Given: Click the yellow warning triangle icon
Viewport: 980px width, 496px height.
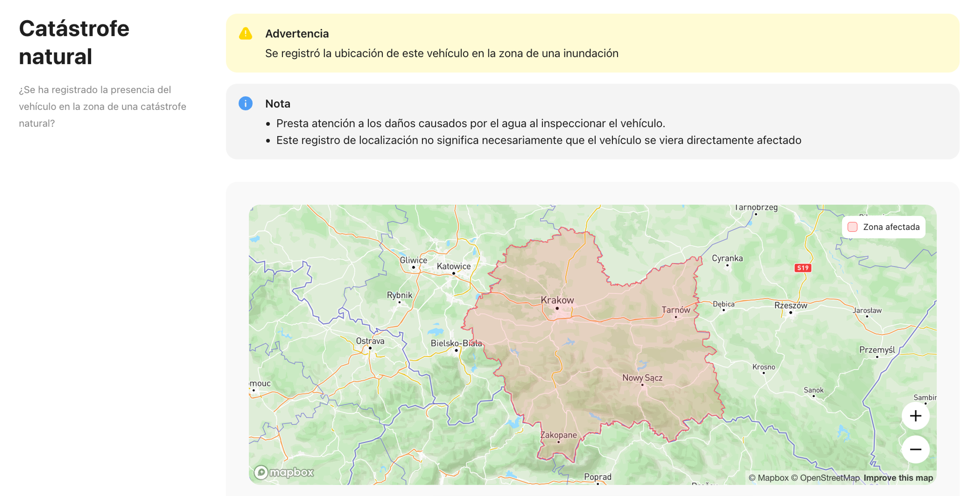Looking at the screenshot, I should point(245,34).
